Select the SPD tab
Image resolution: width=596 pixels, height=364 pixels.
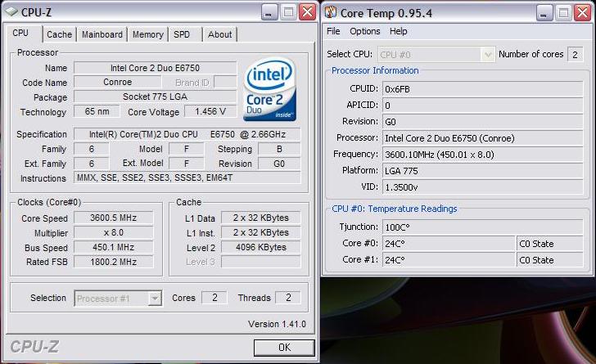tap(182, 34)
